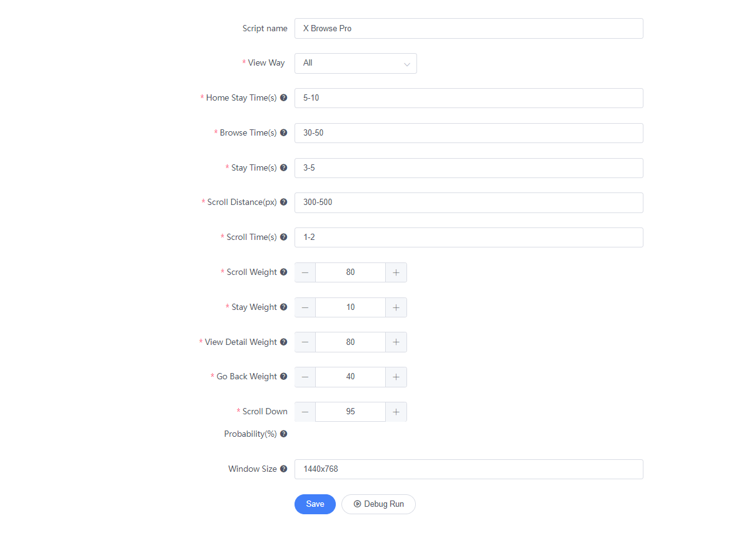
Task: Click Scroll Distance(px) question mark icon
Action: pyautogui.click(x=283, y=202)
